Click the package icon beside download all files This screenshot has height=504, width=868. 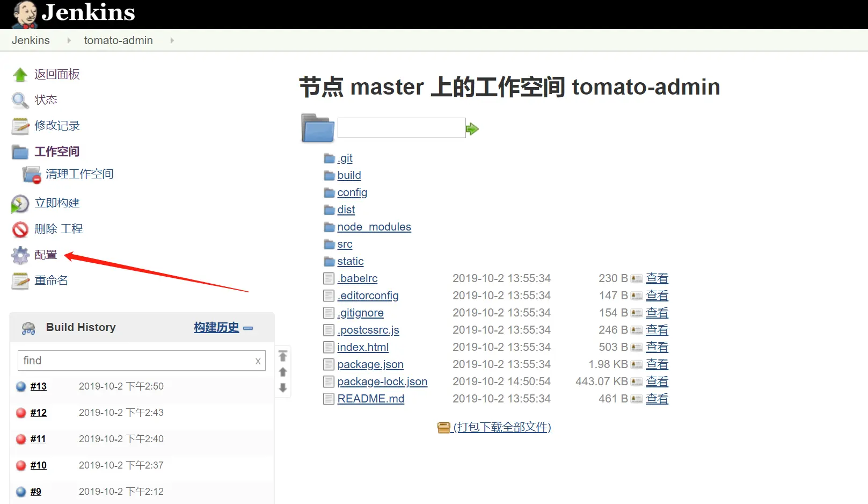pos(444,428)
